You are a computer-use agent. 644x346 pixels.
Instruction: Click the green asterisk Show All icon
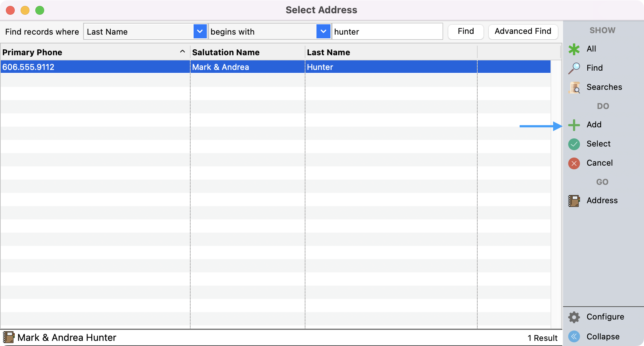574,49
